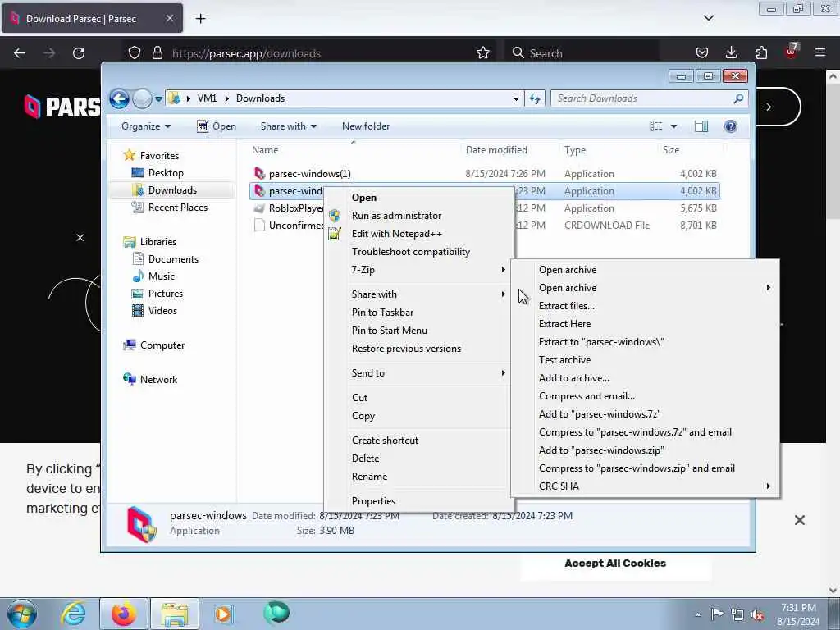Bookmark this page with star icon
Viewport: 840px width, 630px height.
pos(482,53)
